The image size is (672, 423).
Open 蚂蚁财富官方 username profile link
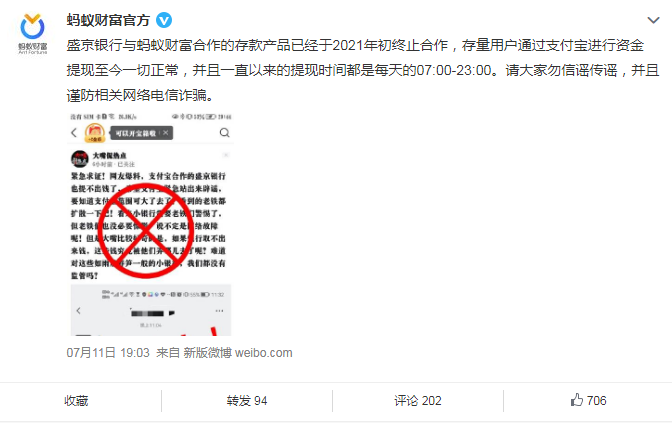[108, 20]
